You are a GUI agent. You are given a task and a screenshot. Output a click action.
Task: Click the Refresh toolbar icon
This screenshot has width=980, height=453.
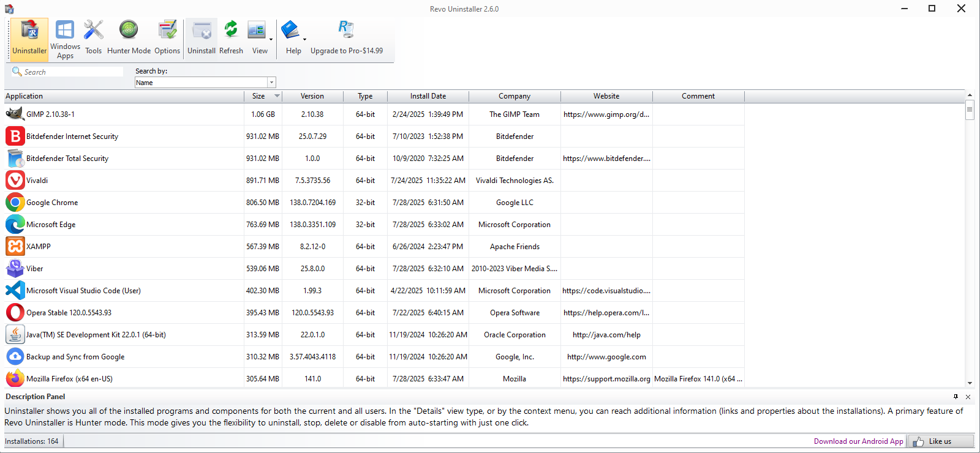(x=231, y=38)
